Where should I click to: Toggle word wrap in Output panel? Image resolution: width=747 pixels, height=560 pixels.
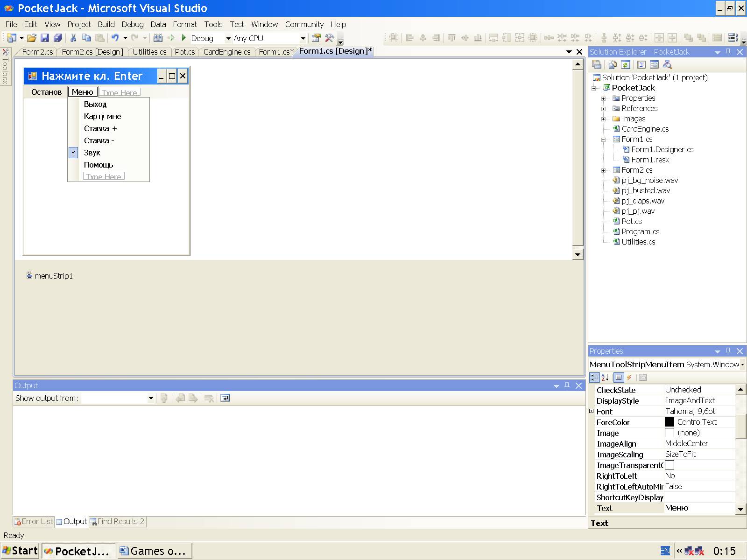[225, 398]
